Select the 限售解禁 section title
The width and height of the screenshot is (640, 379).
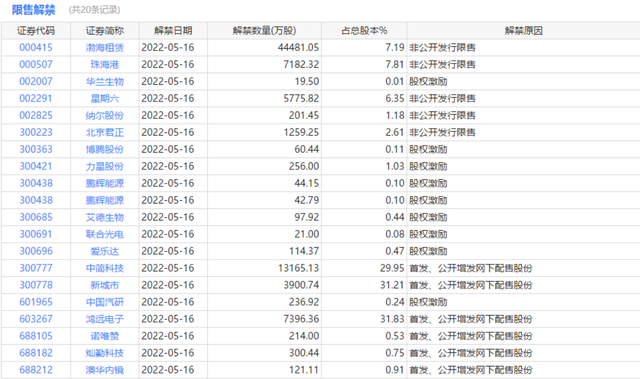click(33, 10)
